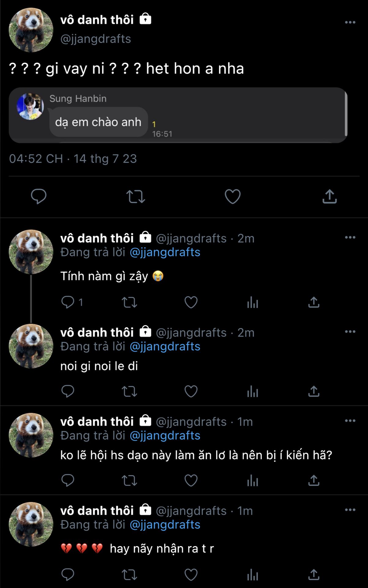Viewport: 368px width, 588px height.
Task: Open red panda profile picture on main tweet
Action: tap(31, 30)
